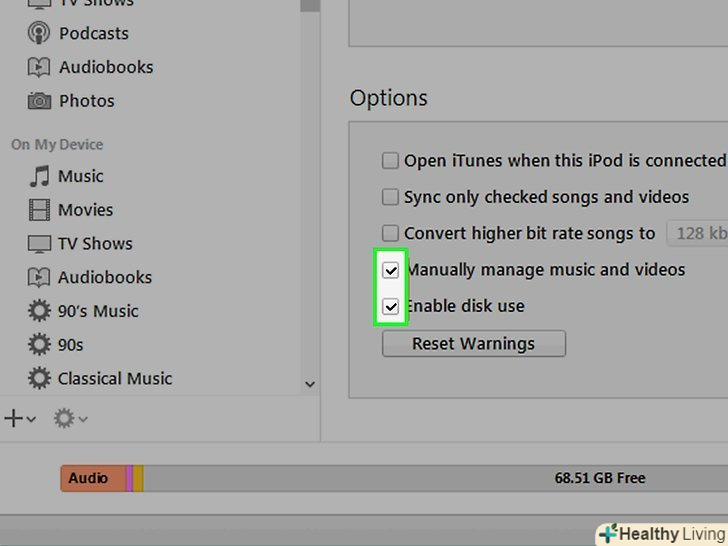The image size is (728, 546).
Task: Select the TV Shows monitor icon on device
Action: (39, 244)
